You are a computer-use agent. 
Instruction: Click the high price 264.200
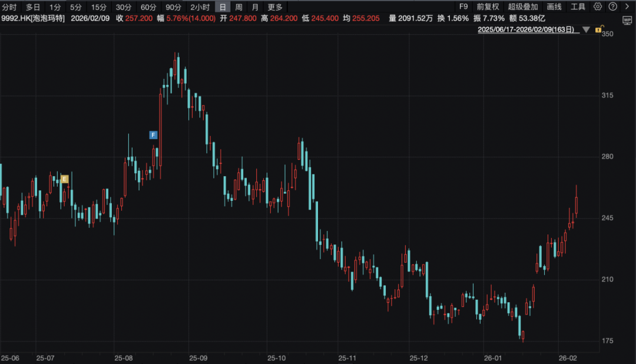[283, 18]
